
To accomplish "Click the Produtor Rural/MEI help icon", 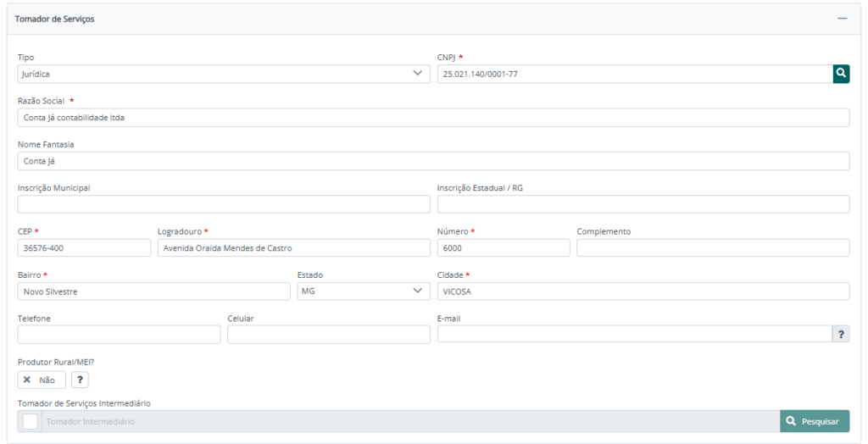I will click(80, 380).
